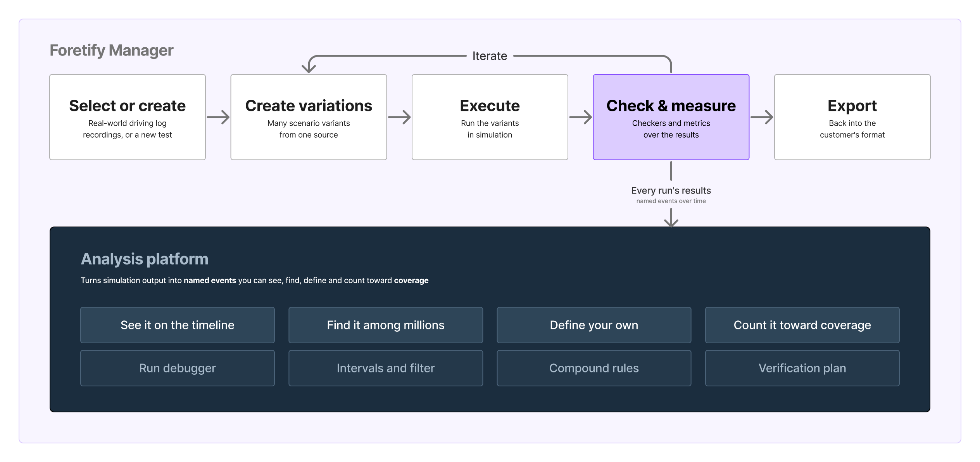
Task: Click Back into the customer's format text
Action: click(852, 129)
